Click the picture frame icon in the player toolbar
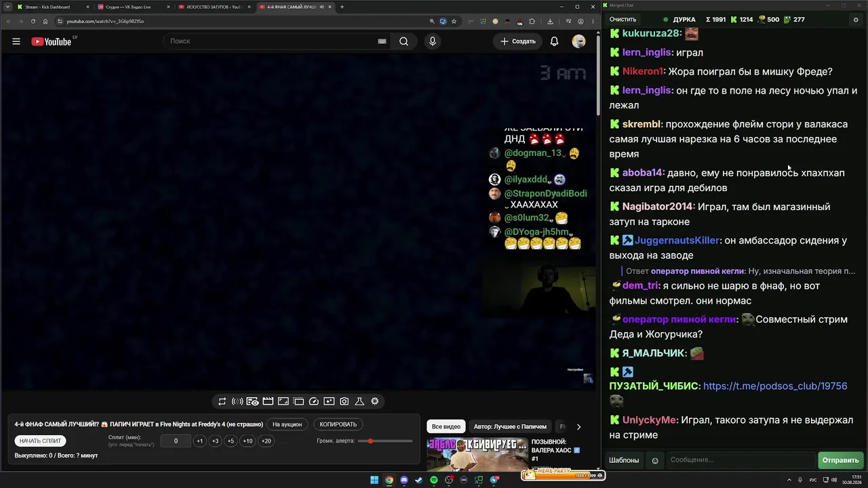The image size is (868, 488). coord(283,401)
